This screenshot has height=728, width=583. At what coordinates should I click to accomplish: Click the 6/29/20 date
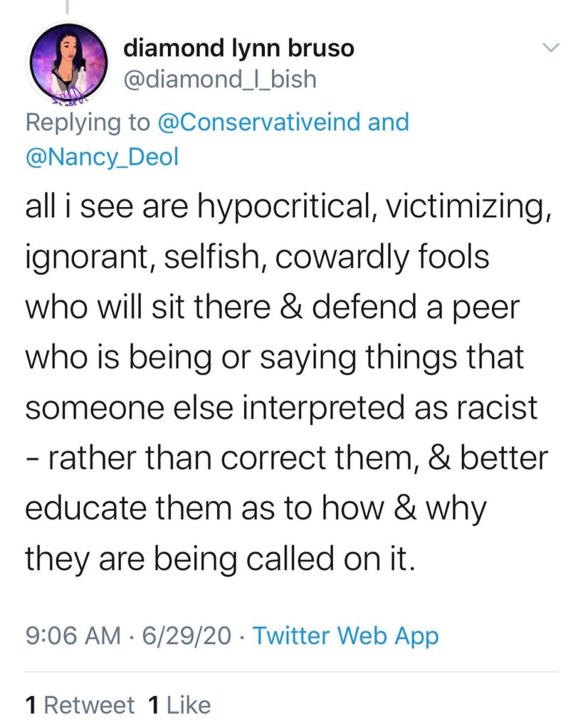click(187, 635)
